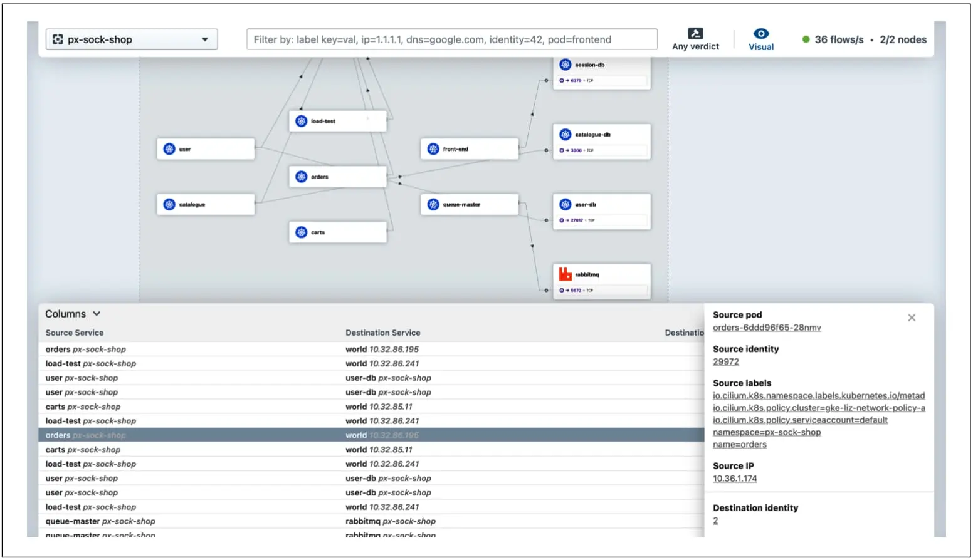Click the serviceaccount=default label link

click(800, 420)
